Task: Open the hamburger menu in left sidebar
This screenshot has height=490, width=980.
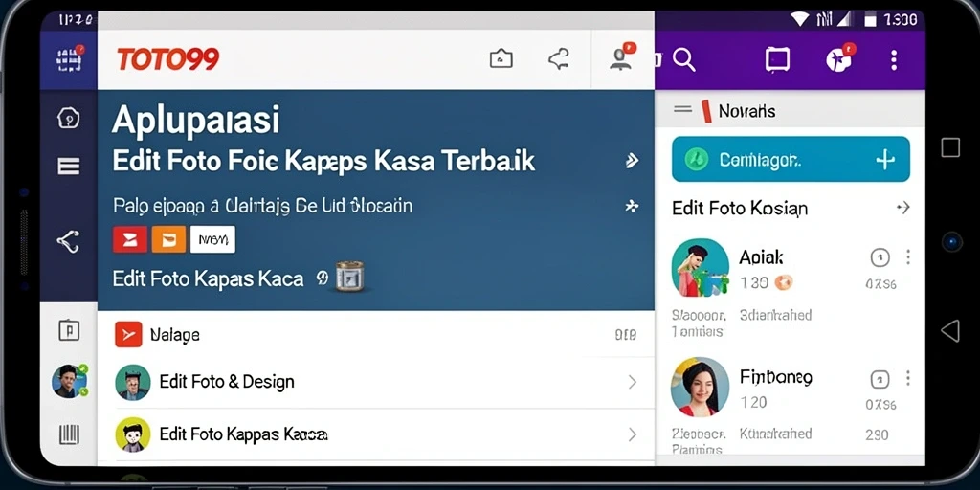Action: 68,167
